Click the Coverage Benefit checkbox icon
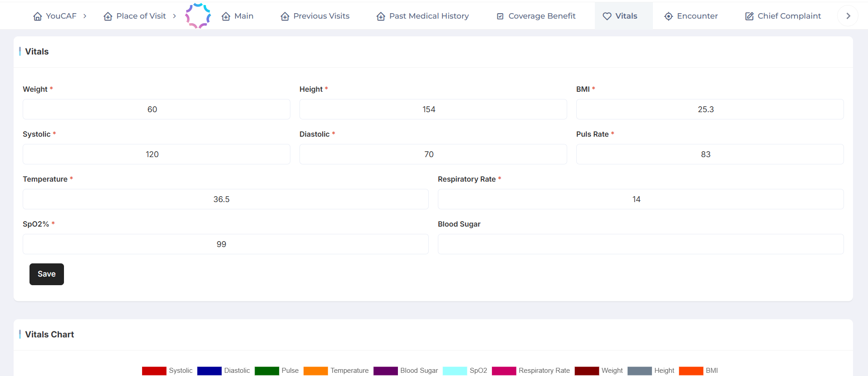This screenshot has width=868, height=376. (x=500, y=16)
